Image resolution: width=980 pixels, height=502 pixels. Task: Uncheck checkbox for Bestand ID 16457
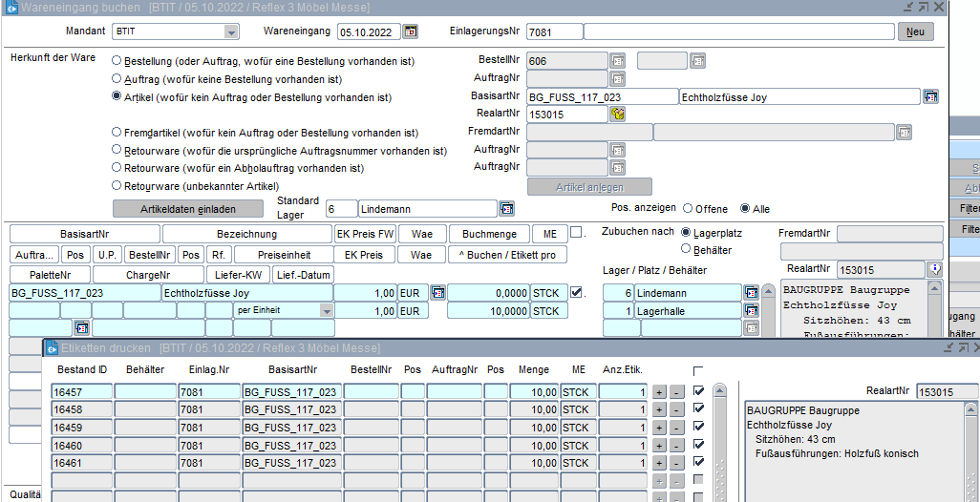699,391
